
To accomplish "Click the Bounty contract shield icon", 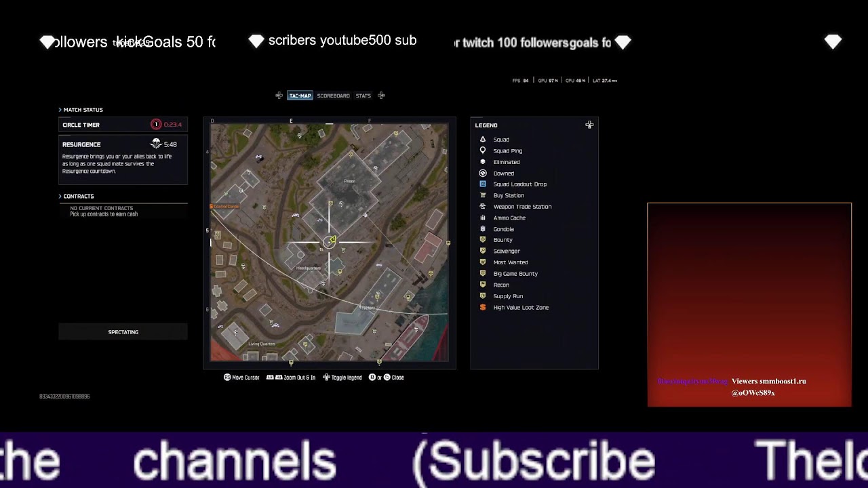I will (x=483, y=240).
